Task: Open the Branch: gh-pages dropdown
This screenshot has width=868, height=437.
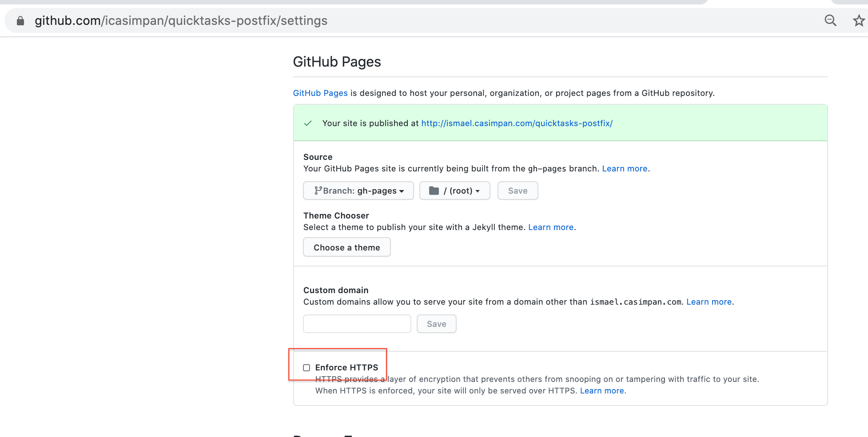Action: pos(358,191)
